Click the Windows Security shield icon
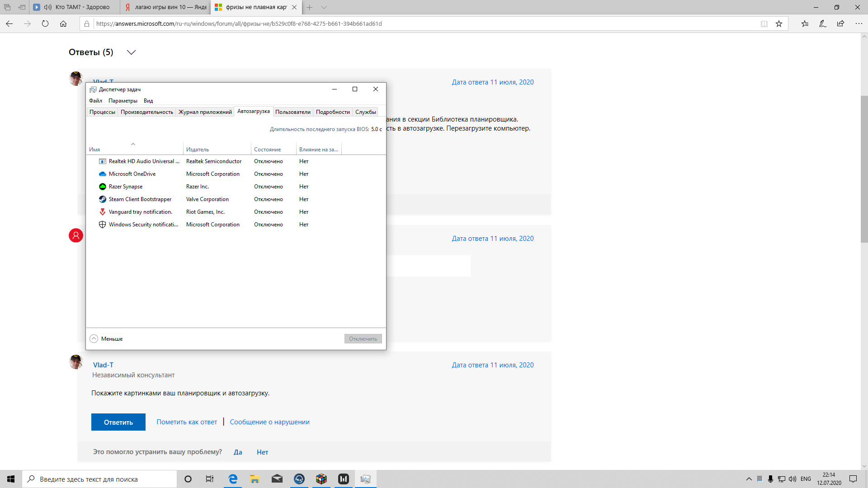This screenshot has height=488, width=868. (x=103, y=225)
